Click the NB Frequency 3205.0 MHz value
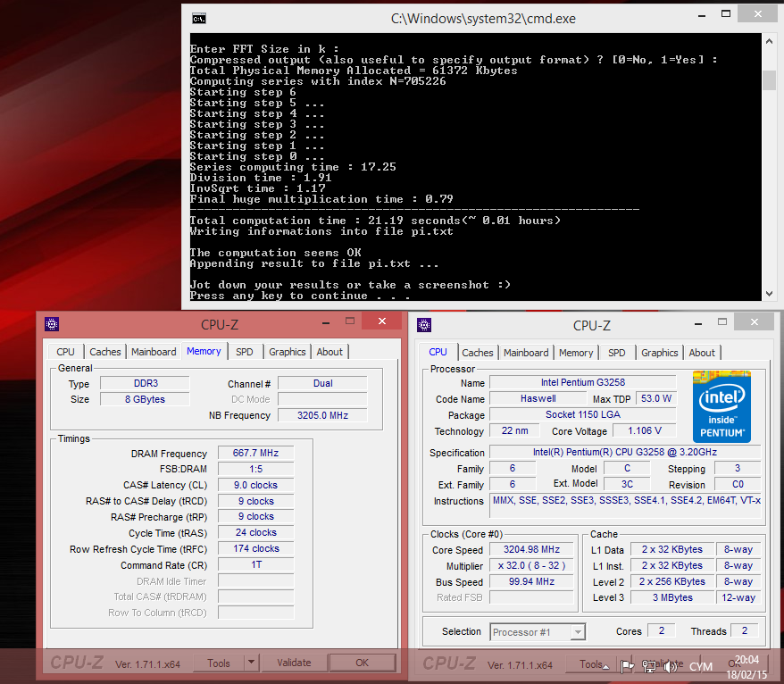Screen dimensions: 784x684 (x=323, y=415)
